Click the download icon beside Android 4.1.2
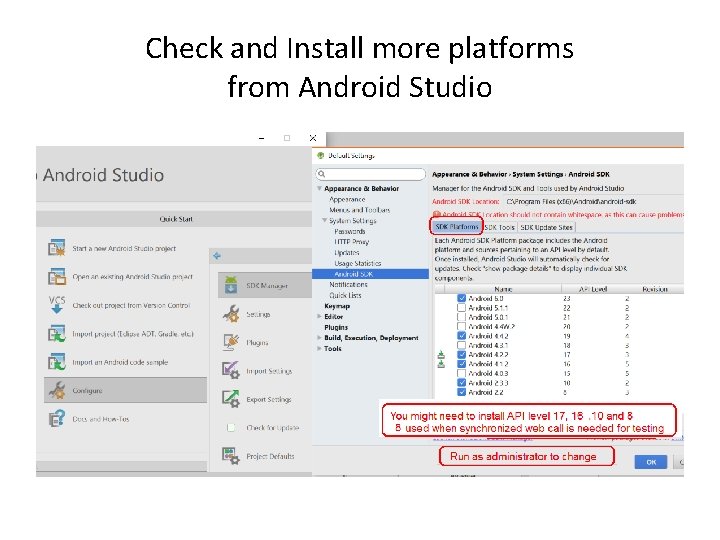Viewport: 720px width, 540px height. click(441, 364)
